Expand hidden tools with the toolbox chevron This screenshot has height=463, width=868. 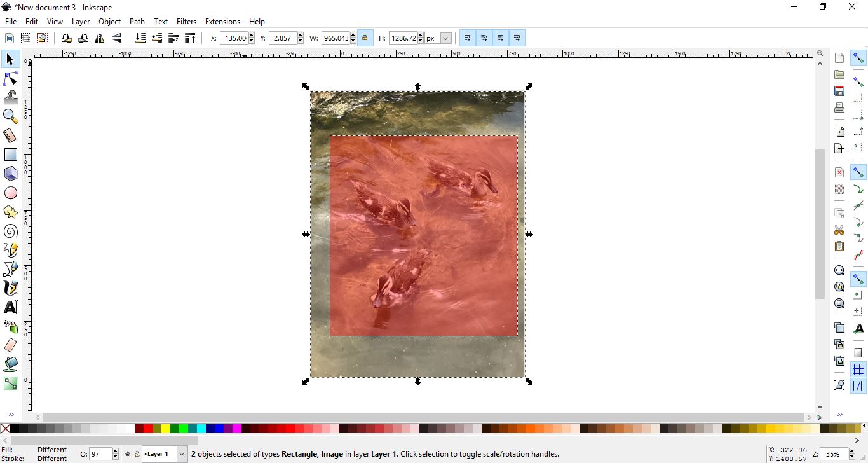tap(11, 414)
